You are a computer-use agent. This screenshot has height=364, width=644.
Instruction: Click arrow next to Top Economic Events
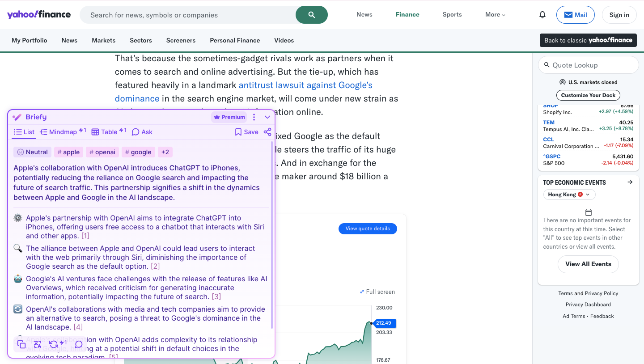630,182
